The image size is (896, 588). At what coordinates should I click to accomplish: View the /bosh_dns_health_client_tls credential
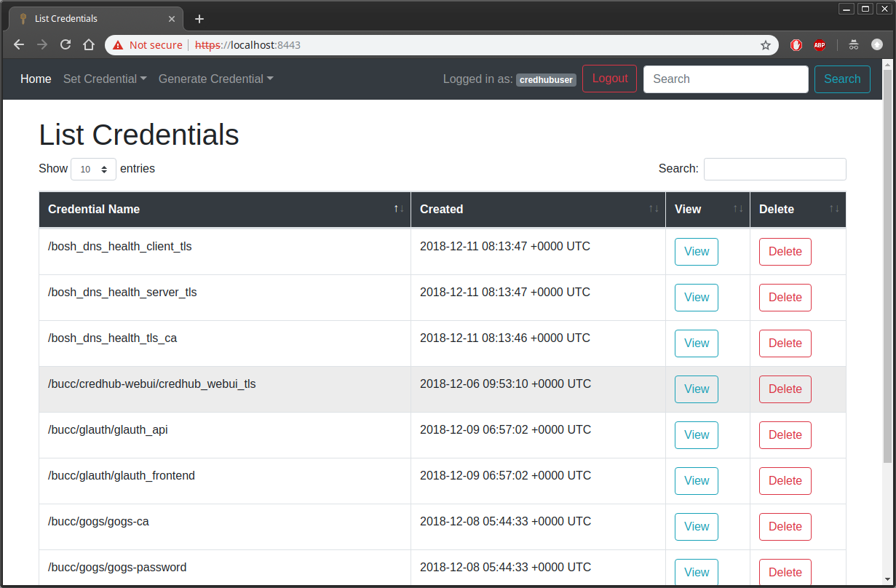697,252
